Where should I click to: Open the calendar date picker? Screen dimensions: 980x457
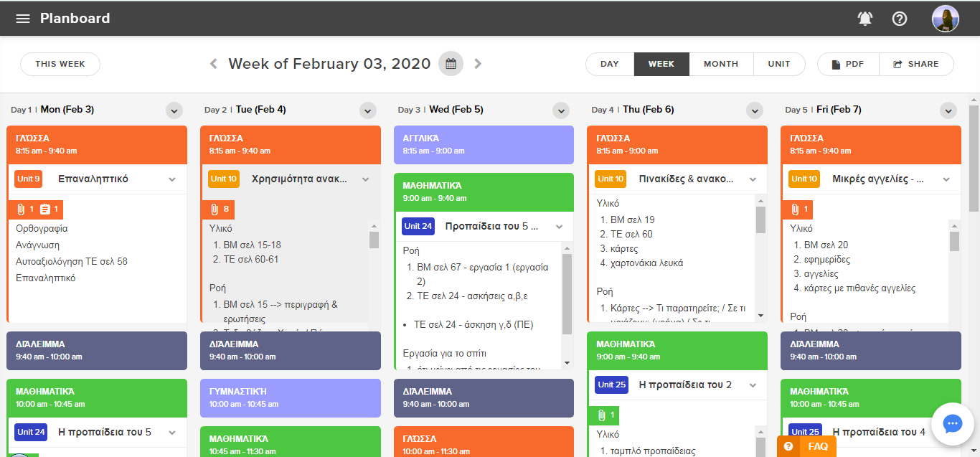tap(451, 64)
